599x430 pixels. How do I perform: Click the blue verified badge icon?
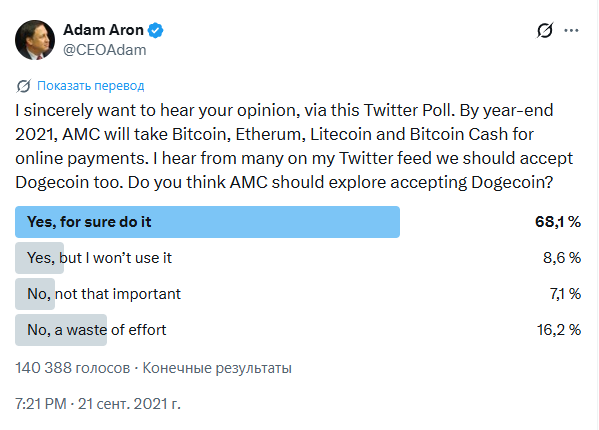pos(155,30)
